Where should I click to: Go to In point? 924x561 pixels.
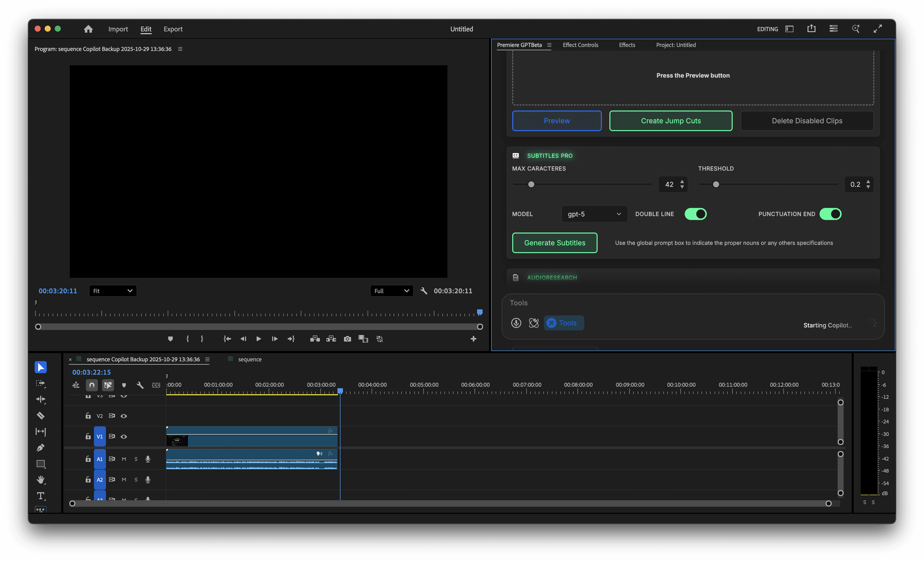click(x=227, y=339)
